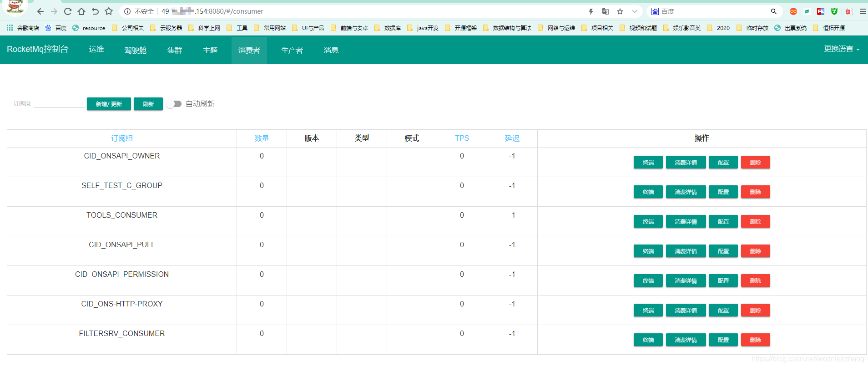Click the lightning speed-mode icon in address bar
Screen dimensions: 868x367
tap(591, 11)
